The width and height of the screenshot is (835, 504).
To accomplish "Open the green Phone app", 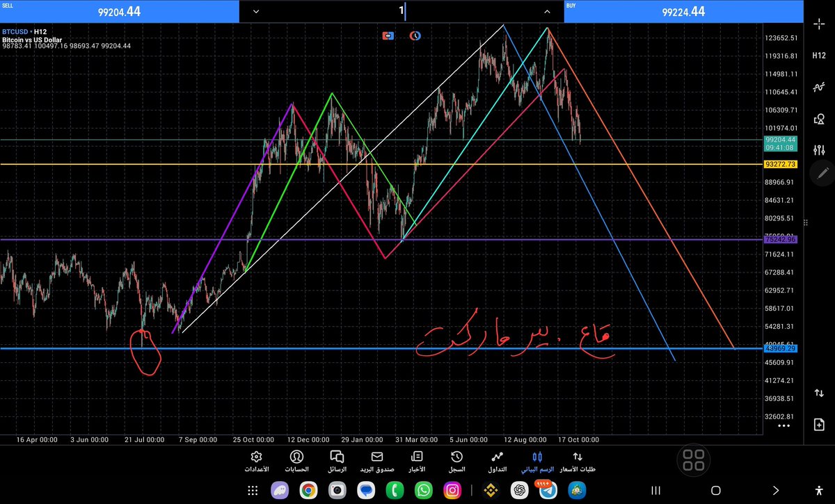I will 395,490.
